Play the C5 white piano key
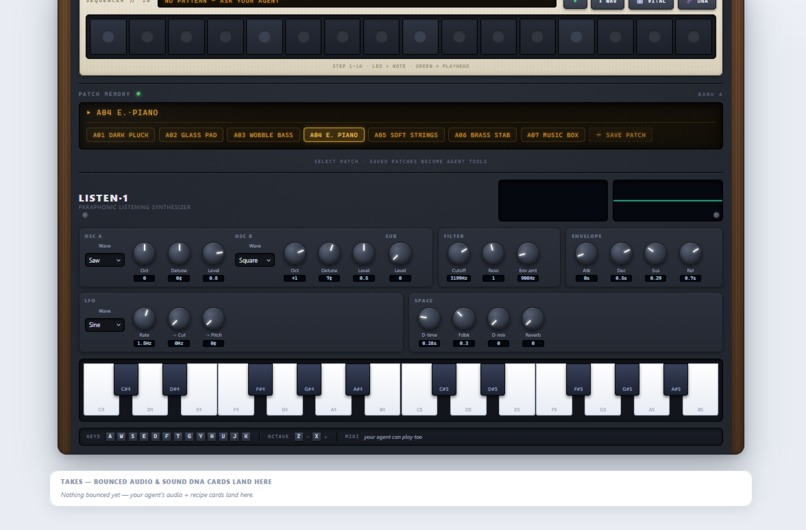This screenshot has height=530, width=806. coord(417,404)
